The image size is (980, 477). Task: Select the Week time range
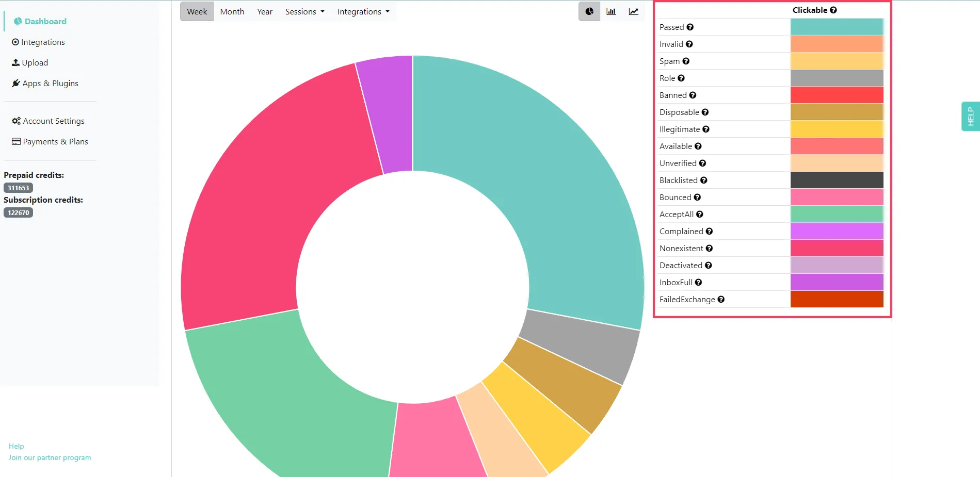tap(197, 11)
